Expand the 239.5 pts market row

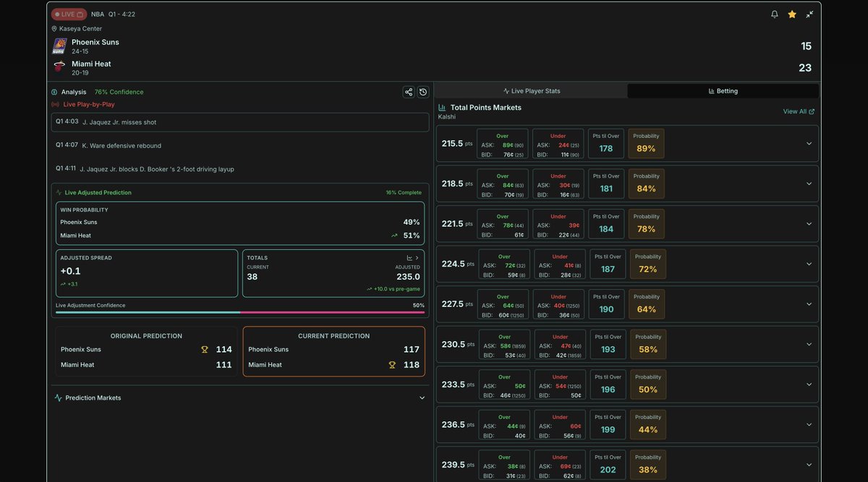(809, 465)
